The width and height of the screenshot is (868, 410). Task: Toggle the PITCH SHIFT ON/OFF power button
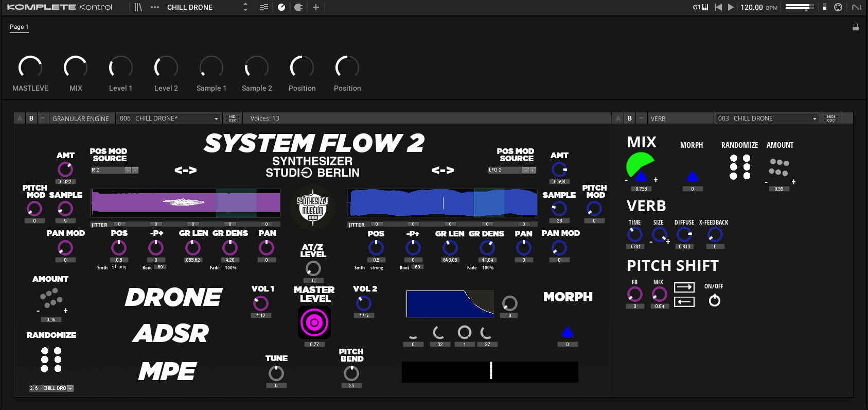click(715, 300)
